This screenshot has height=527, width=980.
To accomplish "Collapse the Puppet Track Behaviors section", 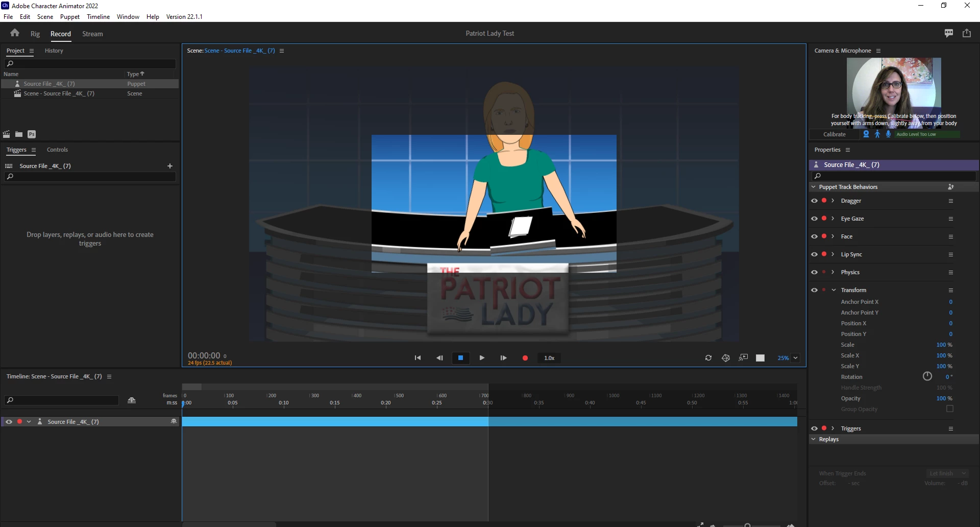I will (x=814, y=187).
